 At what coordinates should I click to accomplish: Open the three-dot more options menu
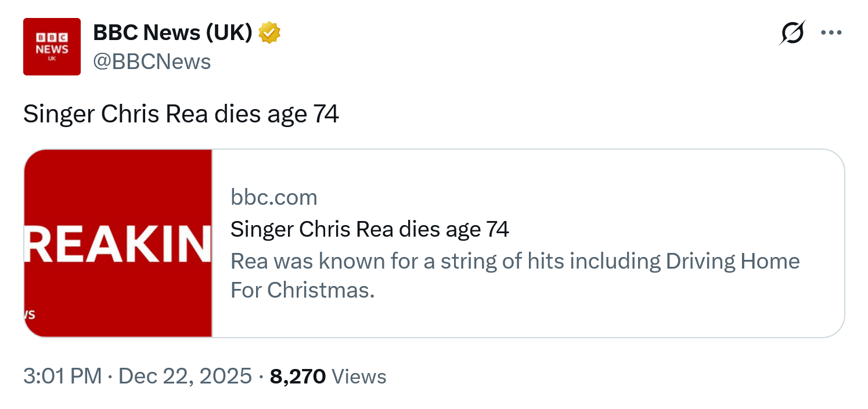pyautogui.click(x=831, y=33)
